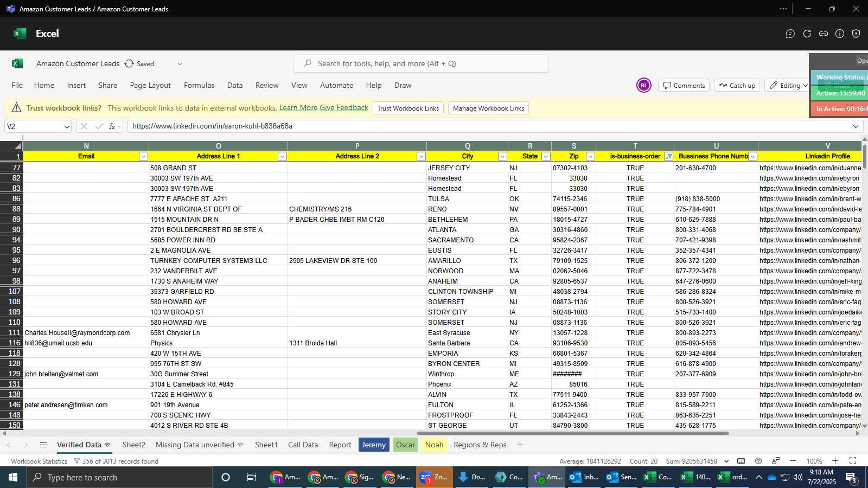Open the Data ribbon tab
Screen dimensions: 868x488
pos(235,85)
